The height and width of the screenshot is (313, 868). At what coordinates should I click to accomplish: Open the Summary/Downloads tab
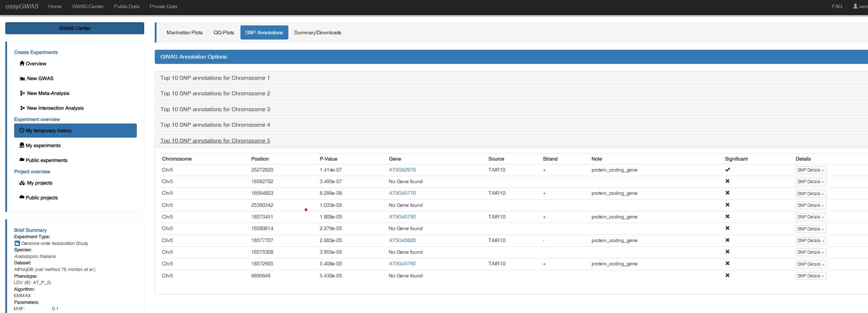(317, 32)
